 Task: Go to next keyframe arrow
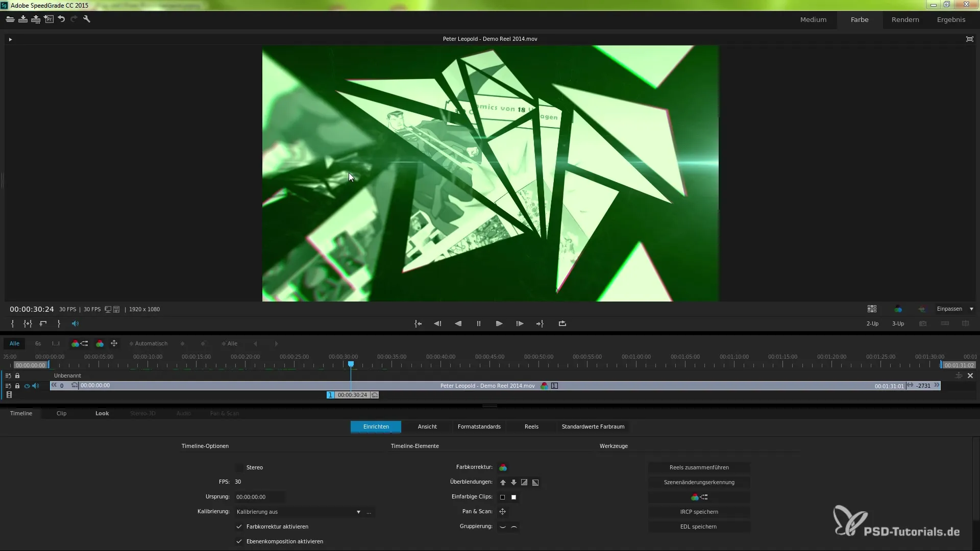(277, 343)
